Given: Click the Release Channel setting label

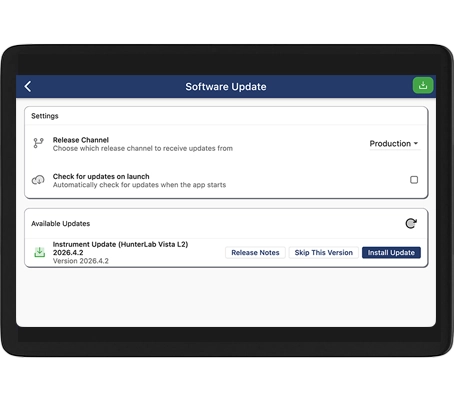Looking at the screenshot, I should point(81,140).
